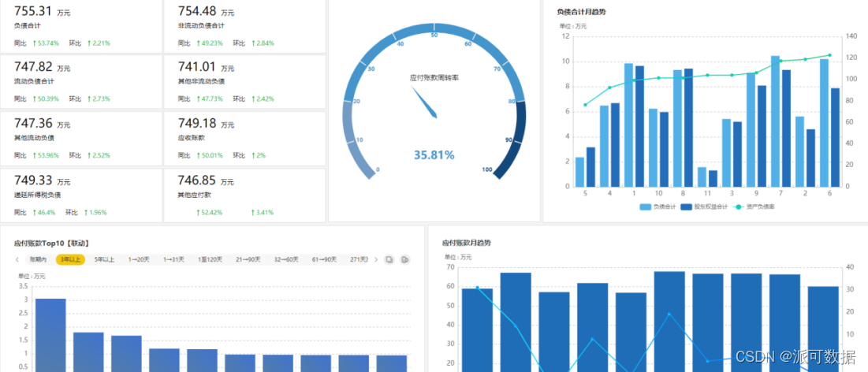
Task: Open the 1→20天 tab
Action: point(139,259)
